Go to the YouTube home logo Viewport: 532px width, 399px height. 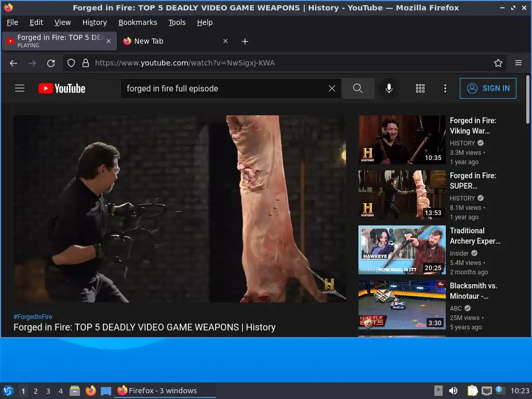tap(61, 88)
